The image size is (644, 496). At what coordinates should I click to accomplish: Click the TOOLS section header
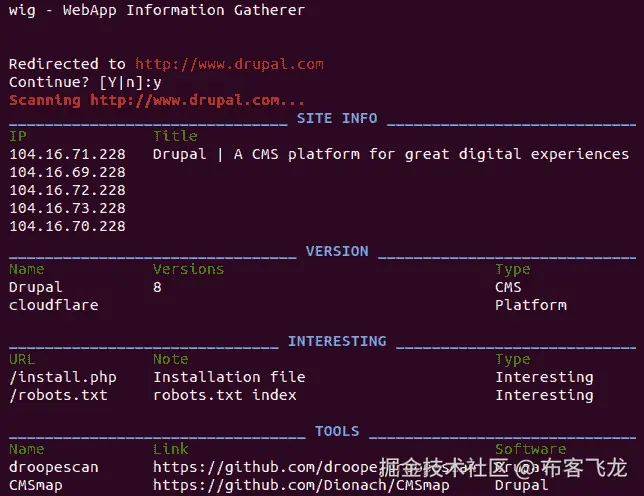click(337, 431)
